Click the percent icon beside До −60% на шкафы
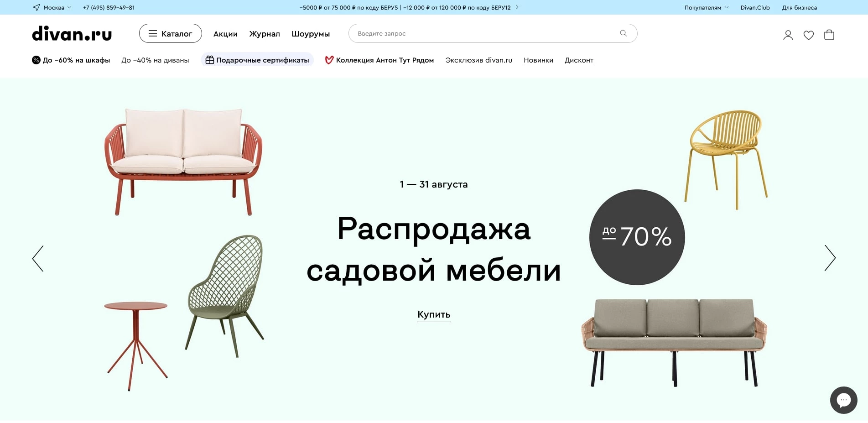Image resolution: width=868 pixels, height=423 pixels. 35,60
